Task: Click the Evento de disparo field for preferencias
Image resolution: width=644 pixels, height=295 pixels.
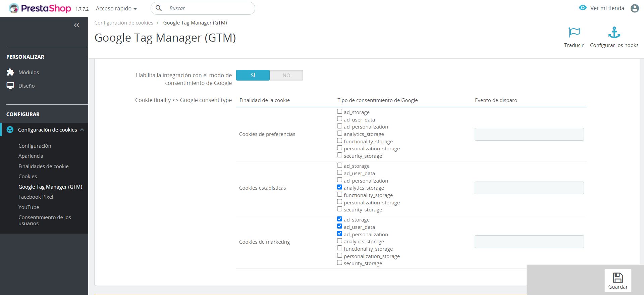Action: pyautogui.click(x=529, y=134)
